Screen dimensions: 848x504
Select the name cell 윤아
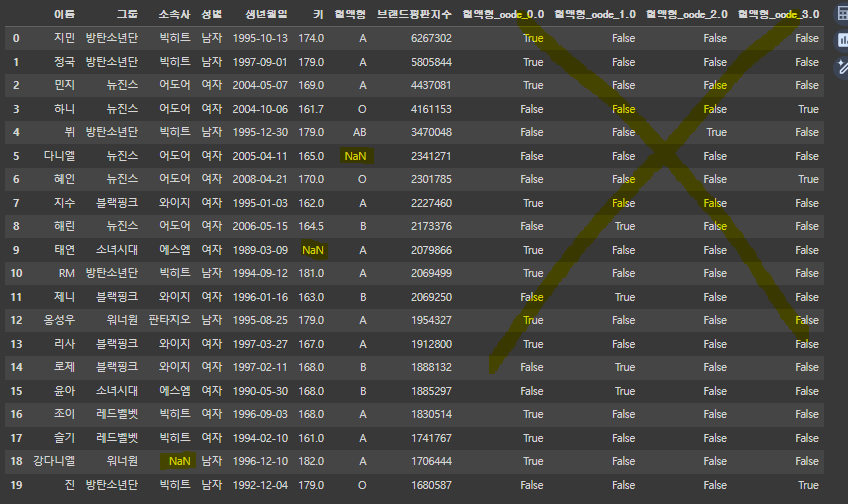[64, 391]
